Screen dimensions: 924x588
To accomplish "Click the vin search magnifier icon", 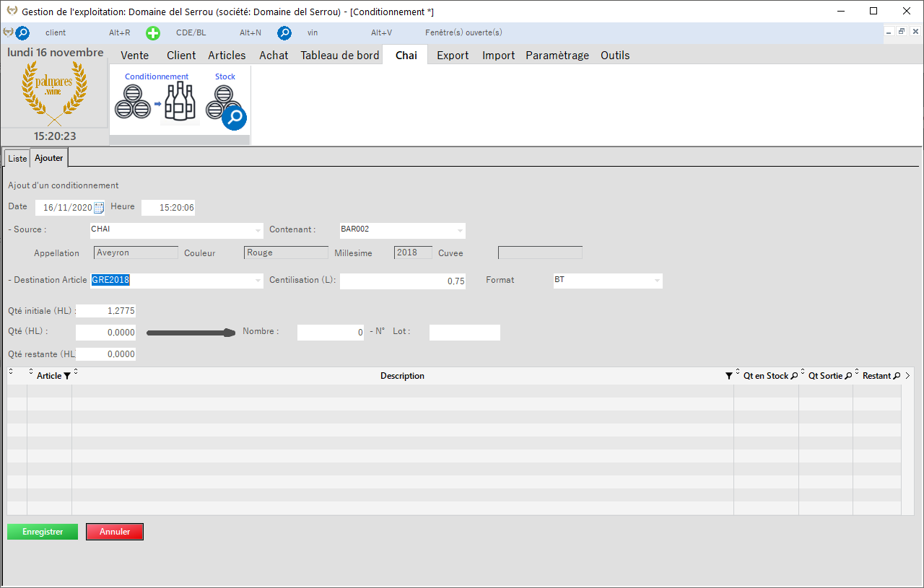I will point(284,32).
